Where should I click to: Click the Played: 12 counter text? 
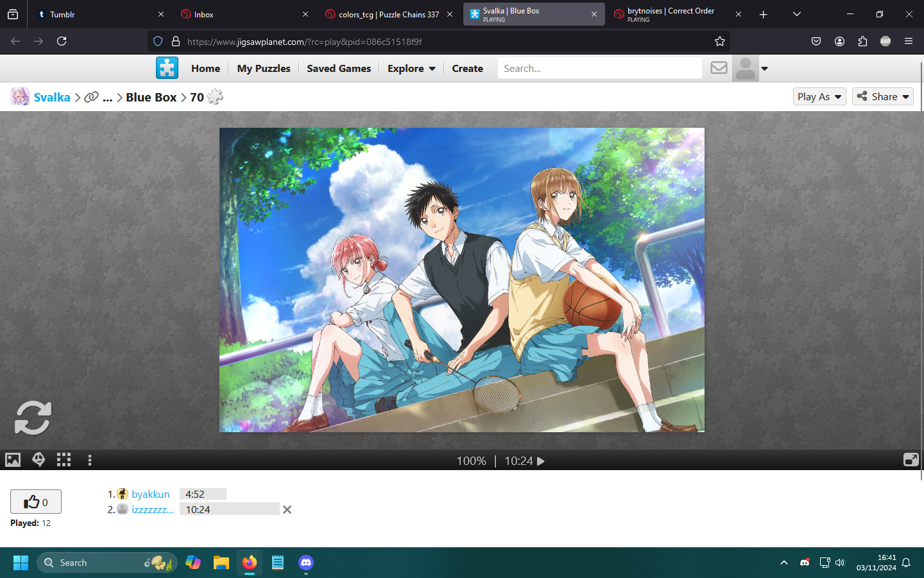(30, 523)
